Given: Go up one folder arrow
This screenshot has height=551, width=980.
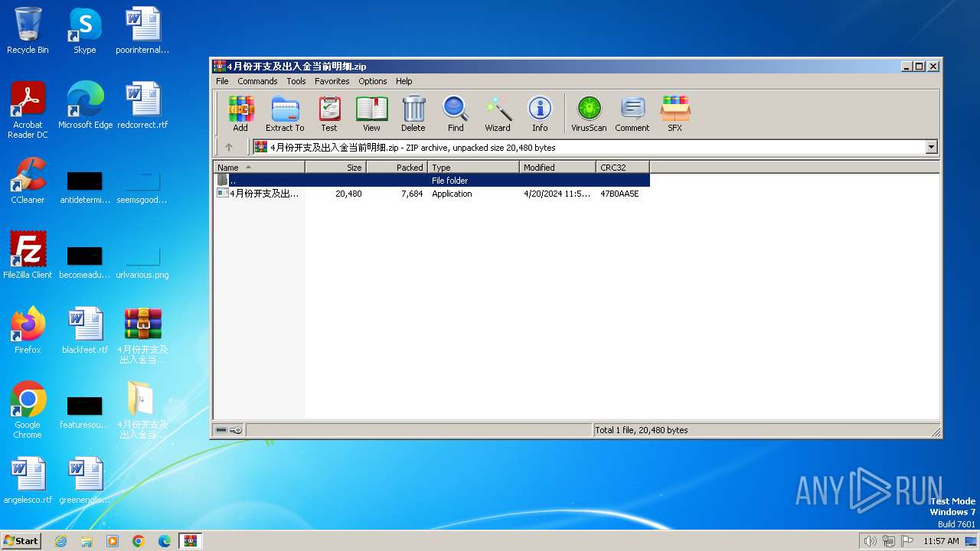Looking at the screenshot, I should (x=228, y=148).
